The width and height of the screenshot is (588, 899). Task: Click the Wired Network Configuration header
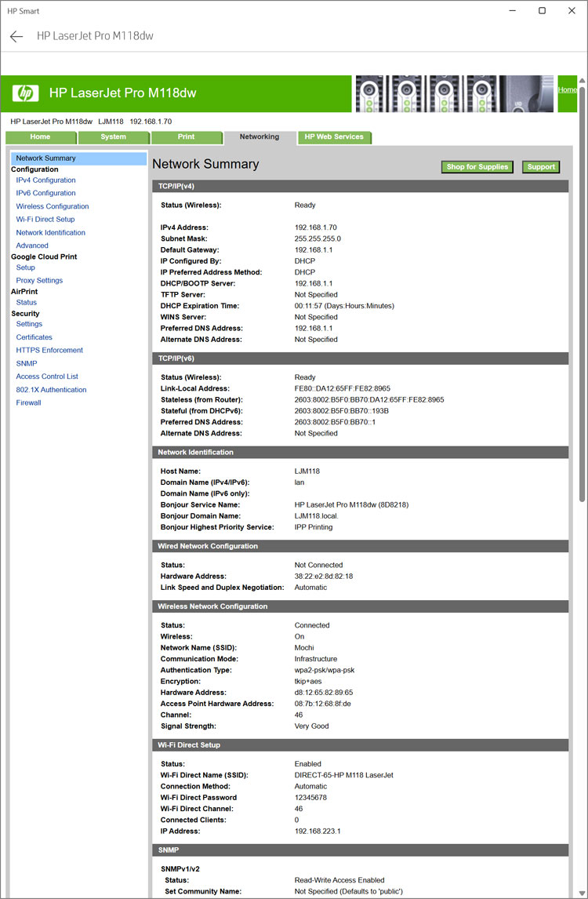point(361,547)
